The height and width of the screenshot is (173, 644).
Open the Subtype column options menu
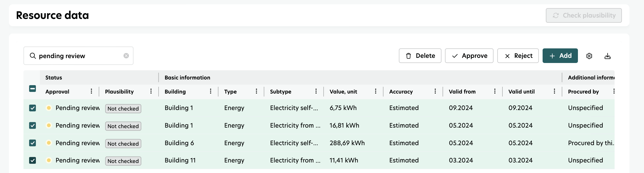pyautogui.click(x=316, y=91)
